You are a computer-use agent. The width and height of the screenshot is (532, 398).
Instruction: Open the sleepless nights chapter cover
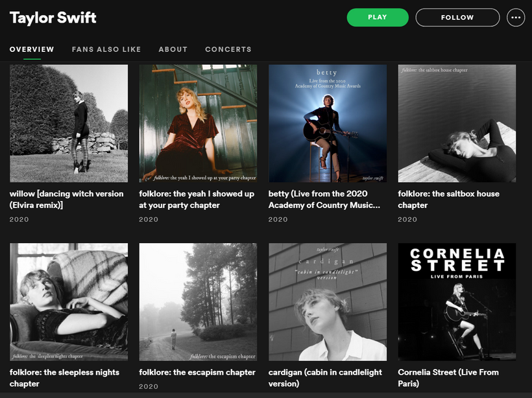pos(69,301)
